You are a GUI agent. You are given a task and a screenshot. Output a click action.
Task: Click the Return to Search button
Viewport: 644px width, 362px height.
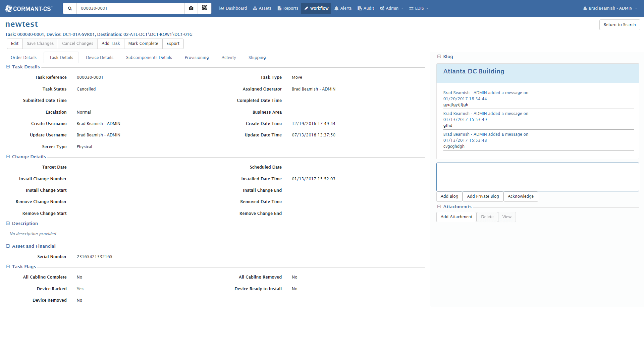coord(620,24)
